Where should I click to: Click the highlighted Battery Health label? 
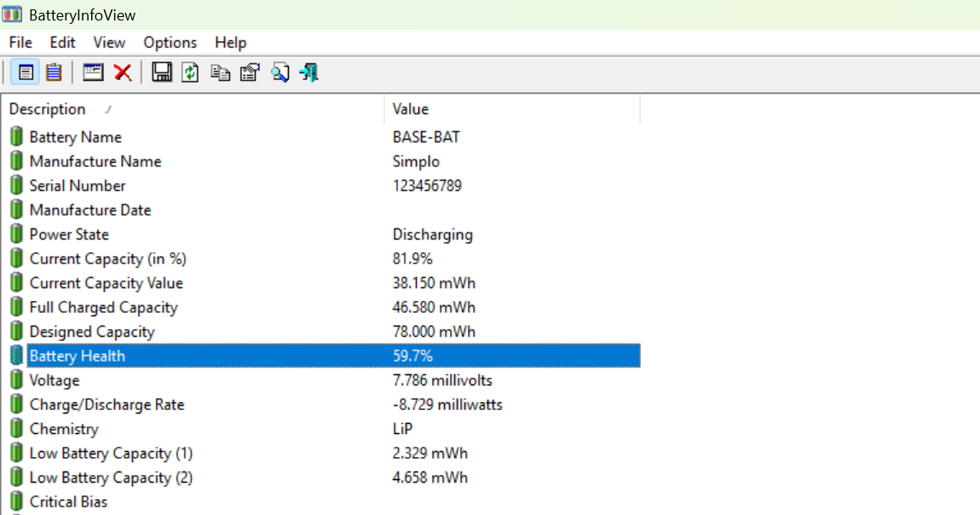(x=78, y=356)
